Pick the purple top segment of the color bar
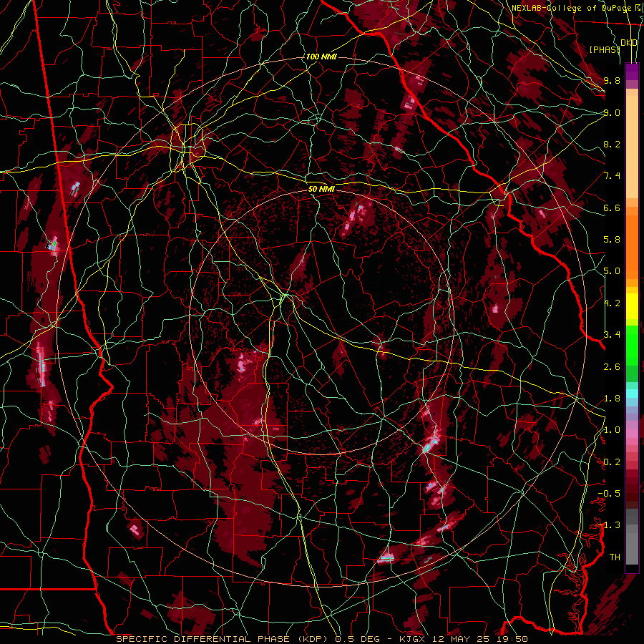Image resolution: width=644 pixels, height=644 pixels. pos(632,72)
